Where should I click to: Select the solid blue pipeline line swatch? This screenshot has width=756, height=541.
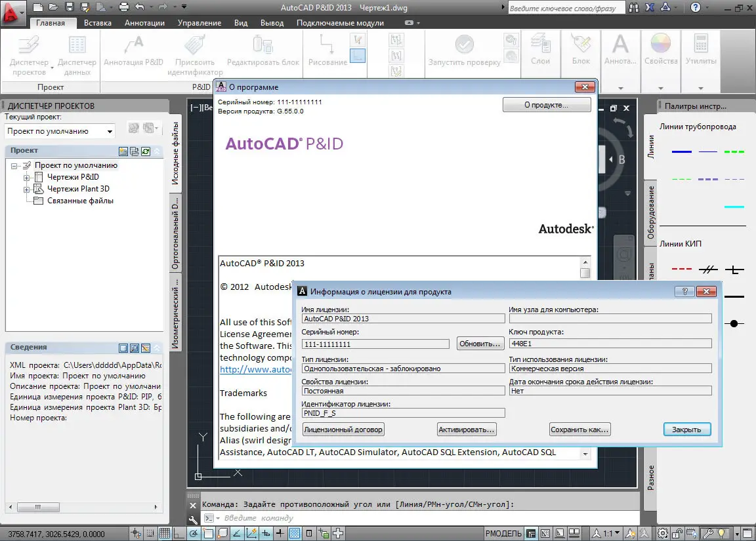681,151
